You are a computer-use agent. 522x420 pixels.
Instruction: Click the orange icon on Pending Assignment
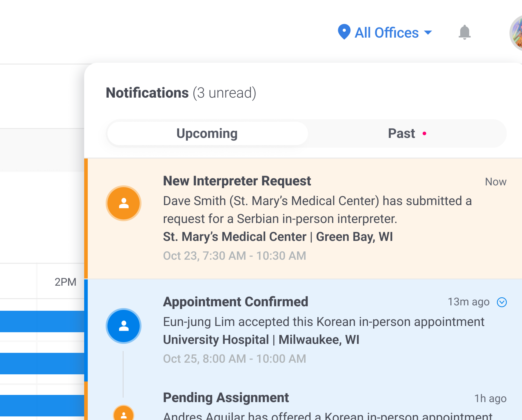124,415
